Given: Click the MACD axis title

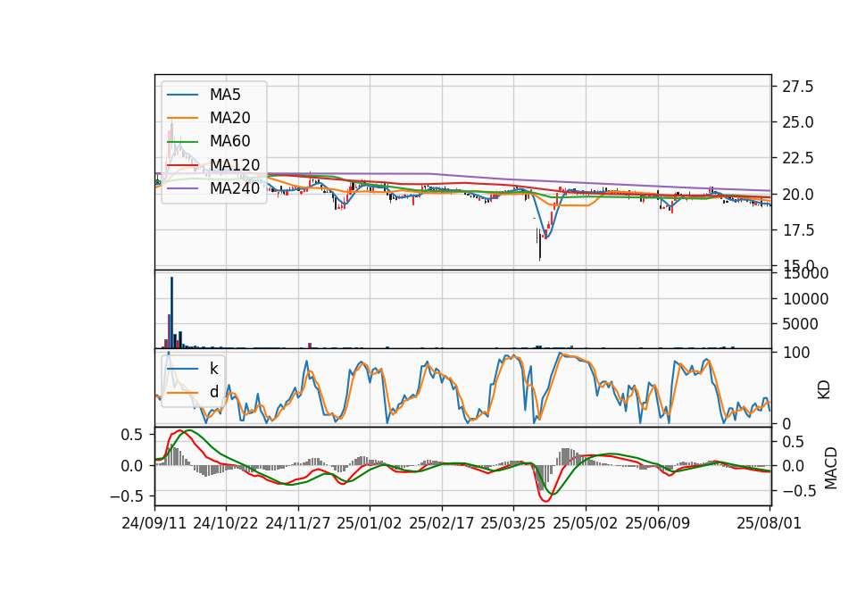Looking at the screenshot, I should (831, 468).
